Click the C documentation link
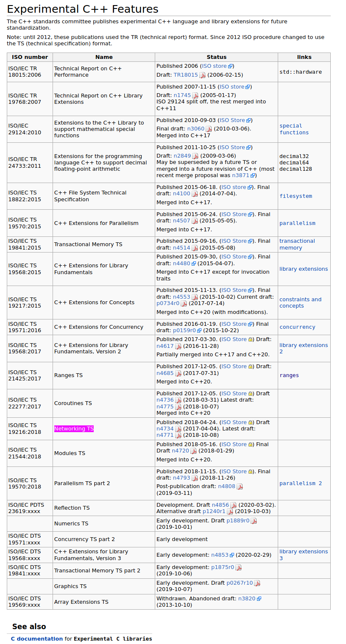The height and width of the screenshot is (644, 346). [37, 638]
